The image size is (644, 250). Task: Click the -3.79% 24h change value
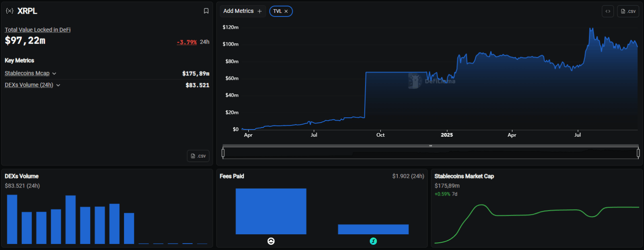(x=187, y=42)
